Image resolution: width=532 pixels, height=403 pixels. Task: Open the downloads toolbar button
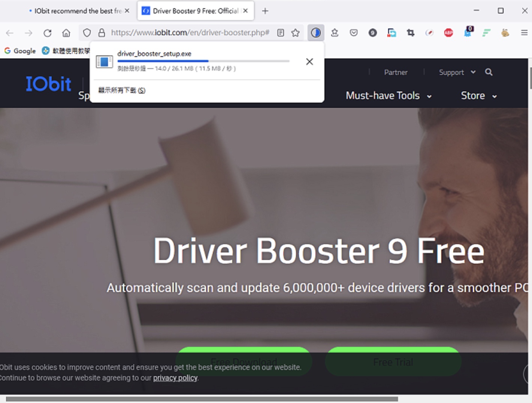(316, 33)
